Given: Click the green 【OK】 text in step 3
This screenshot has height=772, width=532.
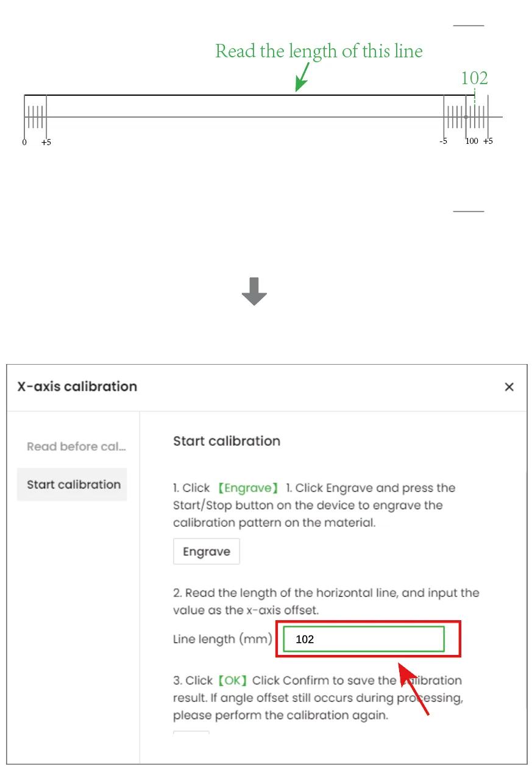Looking at the screenshot, I should click(232, 680).
